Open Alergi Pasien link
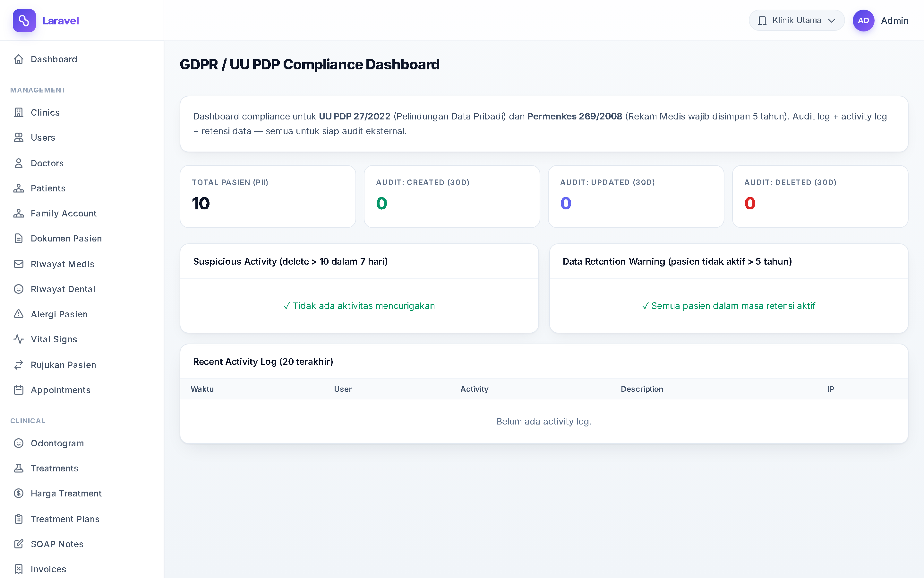 tap(82, 314)
